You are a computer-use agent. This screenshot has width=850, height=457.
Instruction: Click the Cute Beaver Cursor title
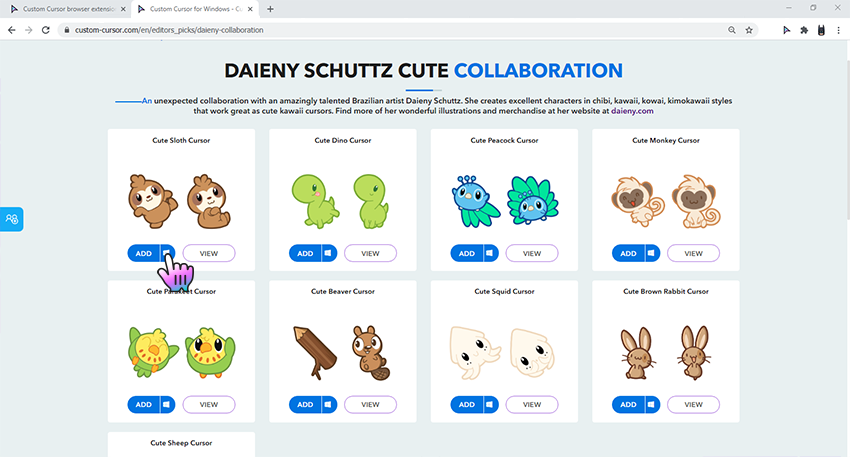343,291
